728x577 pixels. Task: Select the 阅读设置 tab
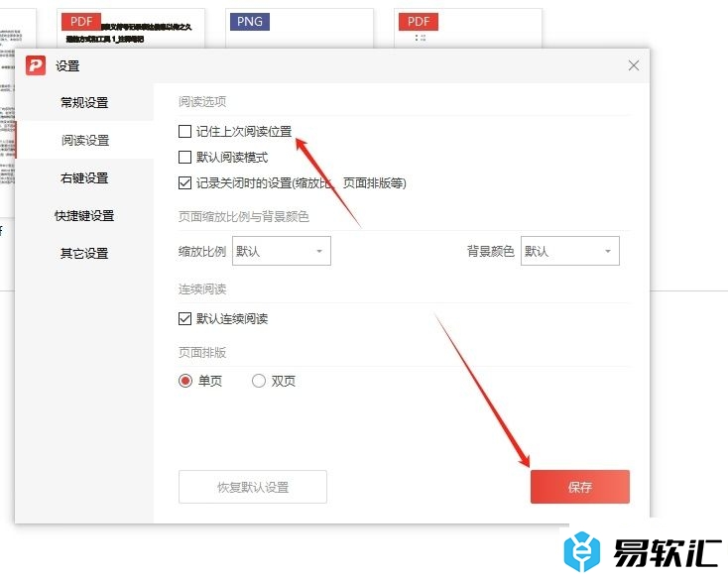coord(84,141)
